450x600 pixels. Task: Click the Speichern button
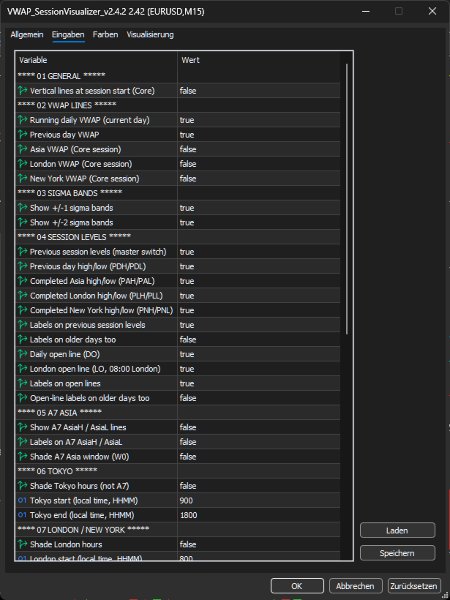[397, 553]
